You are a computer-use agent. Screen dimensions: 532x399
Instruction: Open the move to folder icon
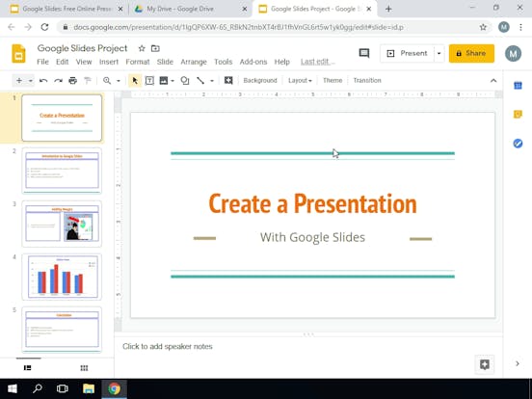point(155,48)
